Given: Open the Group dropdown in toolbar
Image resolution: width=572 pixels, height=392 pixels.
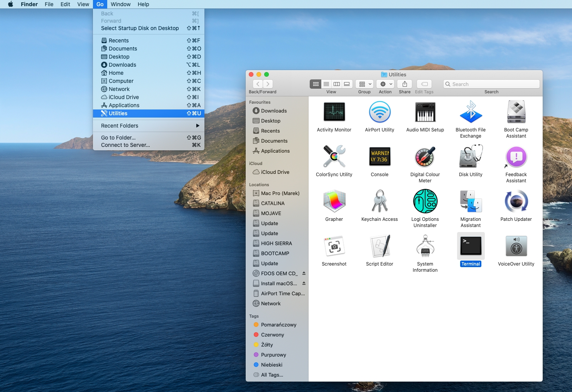Looking at the screenshot, I should (x=364, y=84).
